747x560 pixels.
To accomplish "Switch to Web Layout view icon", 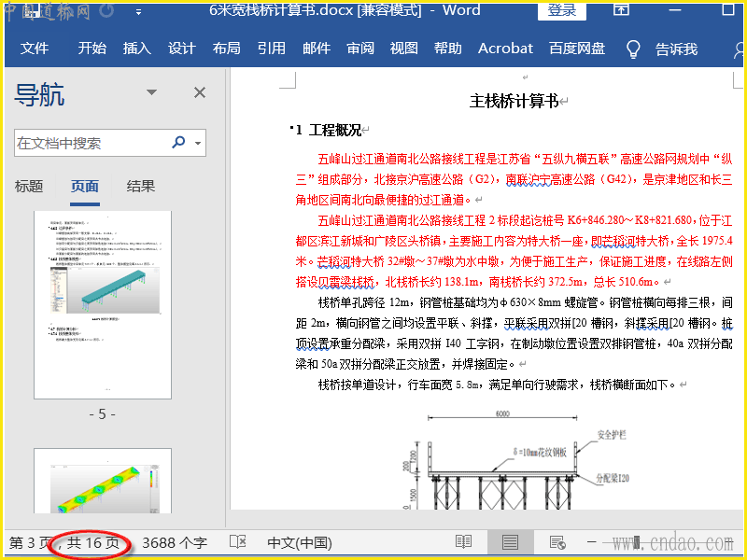I will click(x=557, y=542).
